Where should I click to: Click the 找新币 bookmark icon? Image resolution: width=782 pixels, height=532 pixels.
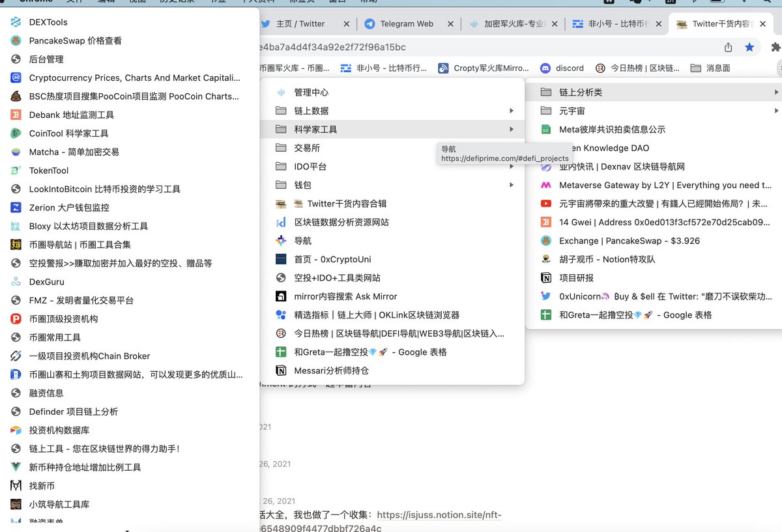pyautogui.click(x=16, y=486)
